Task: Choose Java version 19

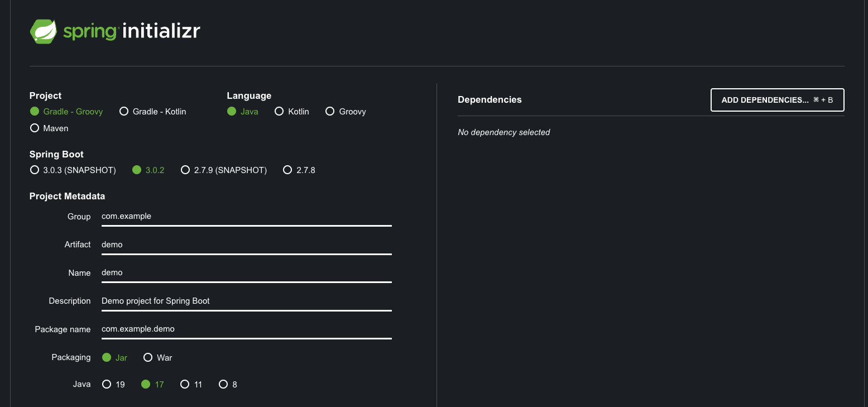Action: coord(114,385)
